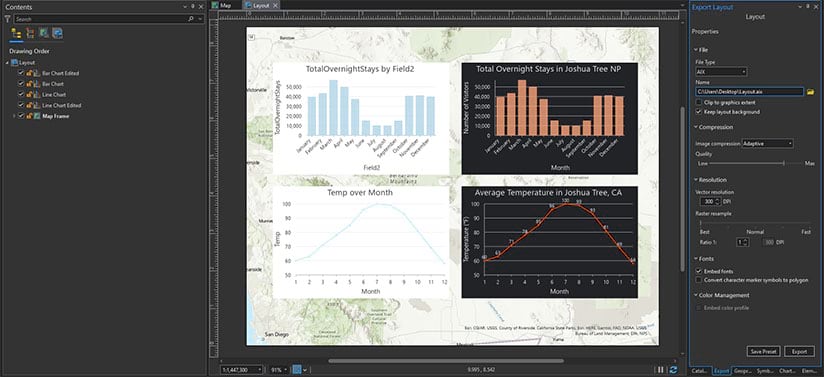Refresh the layout view

(673, 370)
